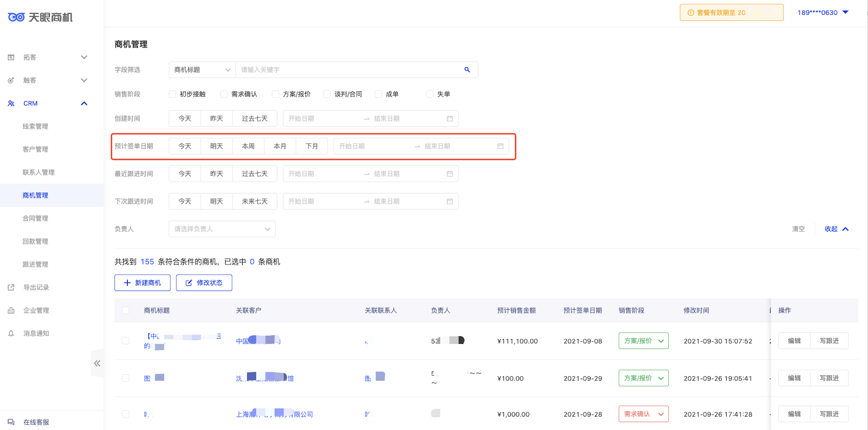The height and width of the screenshot is (430, 868).
Task: Check the 成单 stage checkbox
Action: (378, 94)
